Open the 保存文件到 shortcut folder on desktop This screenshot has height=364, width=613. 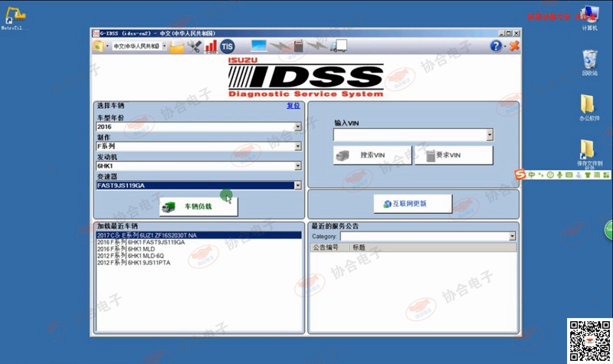pyautogui.click(x=589, y=155)
